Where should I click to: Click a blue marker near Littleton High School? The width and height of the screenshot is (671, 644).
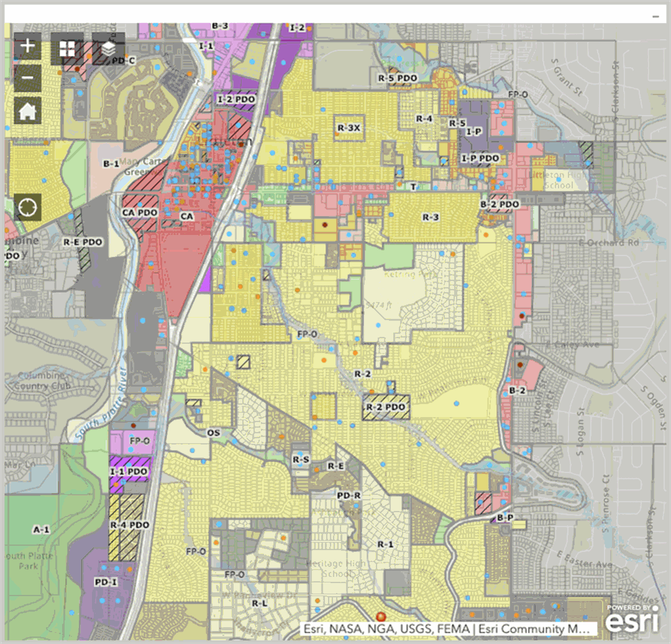[x=559, y=180]
